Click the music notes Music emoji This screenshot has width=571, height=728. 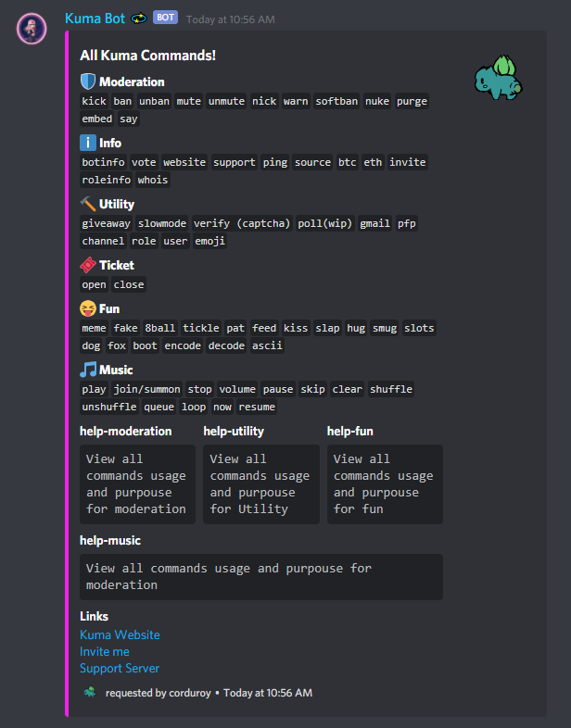coord(88,370)
